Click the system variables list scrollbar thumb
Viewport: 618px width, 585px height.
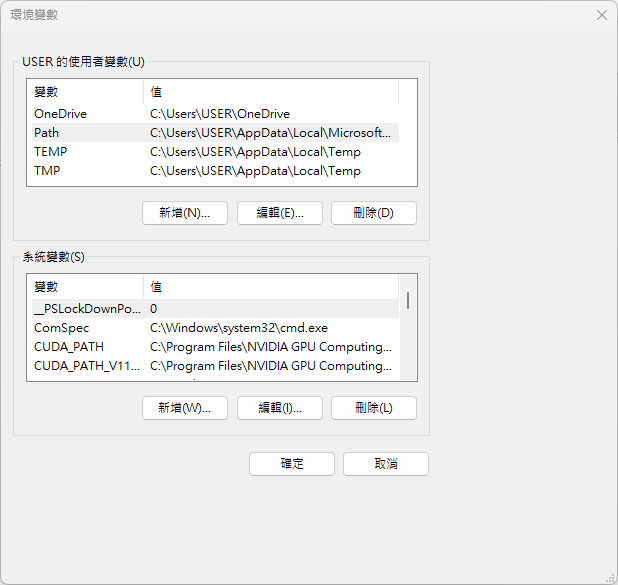408,300
